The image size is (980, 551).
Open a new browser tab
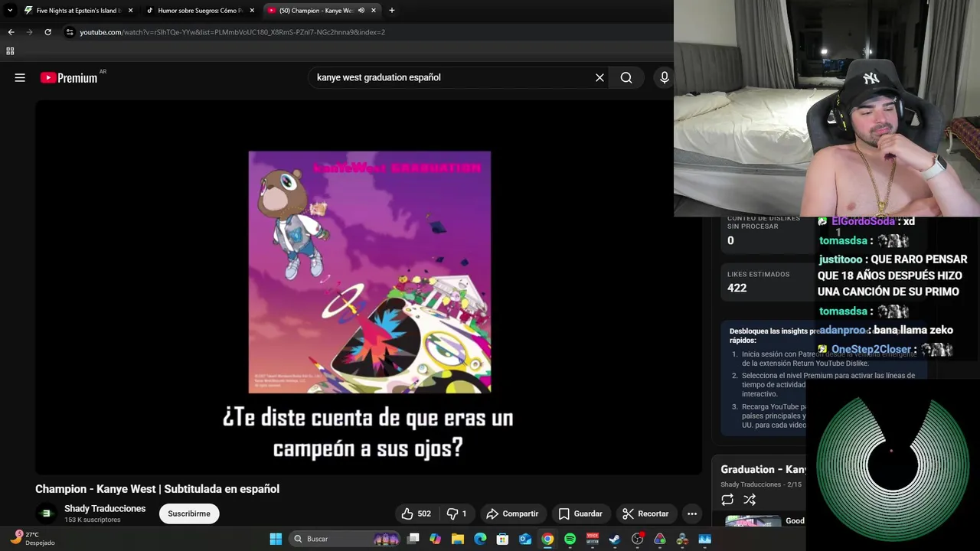[391, 11]
